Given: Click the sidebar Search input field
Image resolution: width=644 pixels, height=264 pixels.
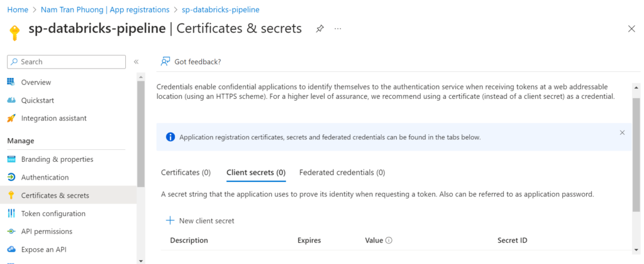Looking at the screenshot, I should point(68,62).
